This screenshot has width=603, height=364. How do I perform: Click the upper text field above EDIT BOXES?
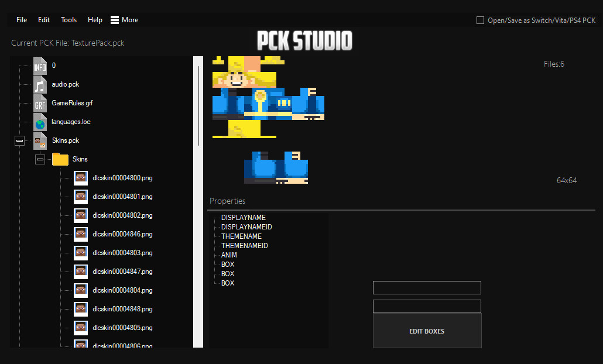427,287
